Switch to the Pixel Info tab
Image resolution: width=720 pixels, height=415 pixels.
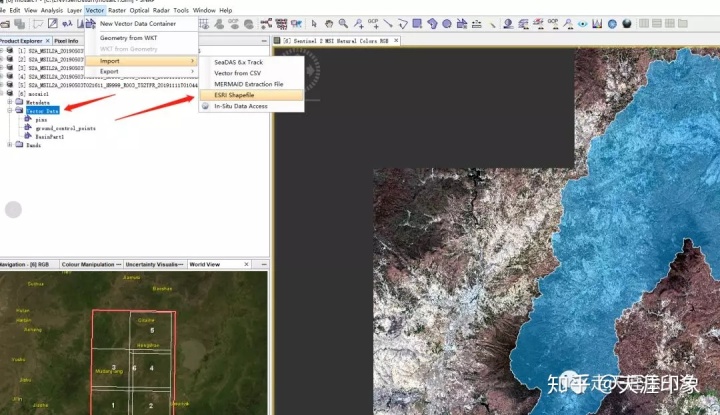(66, 41)
